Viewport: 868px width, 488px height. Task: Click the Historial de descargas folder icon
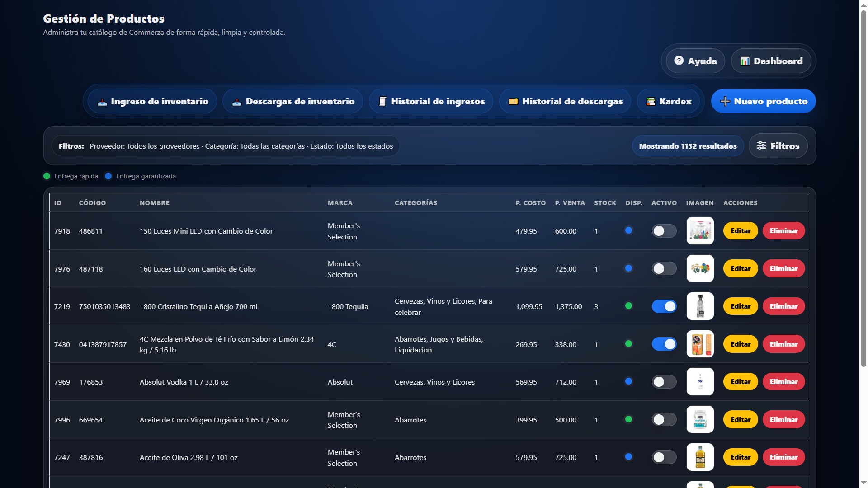tap(513, 101)
